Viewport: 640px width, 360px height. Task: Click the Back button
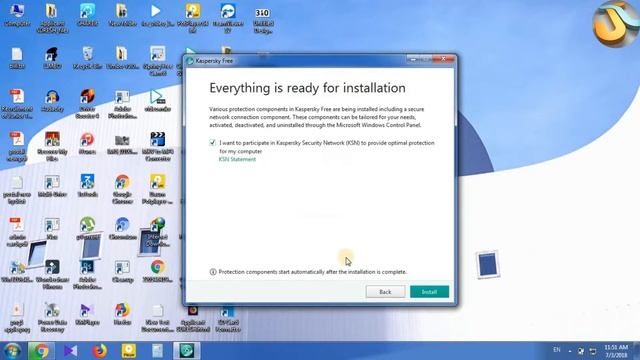[385, 291]
